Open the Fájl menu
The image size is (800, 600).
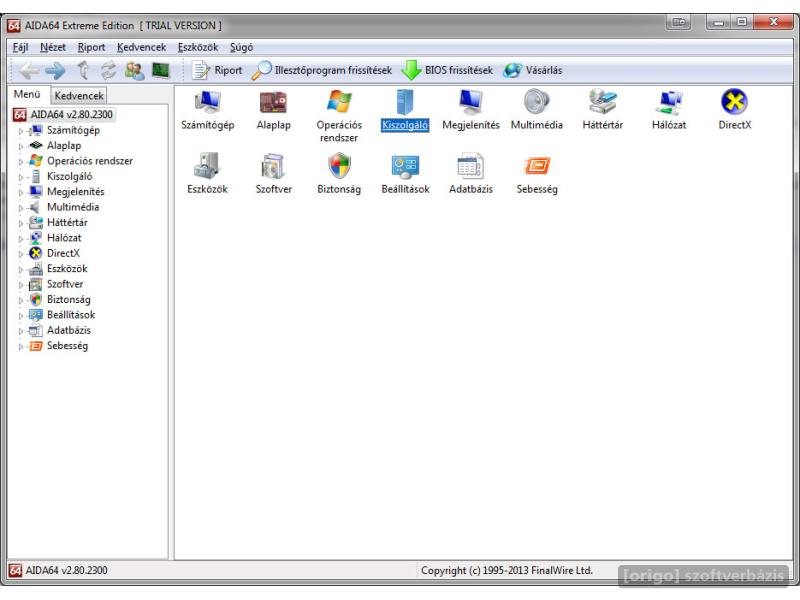(20, 47)
